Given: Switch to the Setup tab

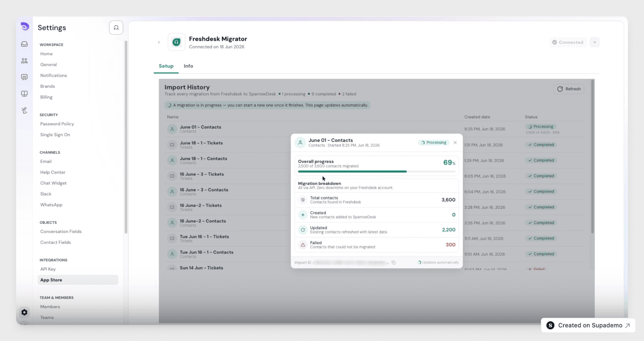Looking at the screenshot, I should click(166, 66).
